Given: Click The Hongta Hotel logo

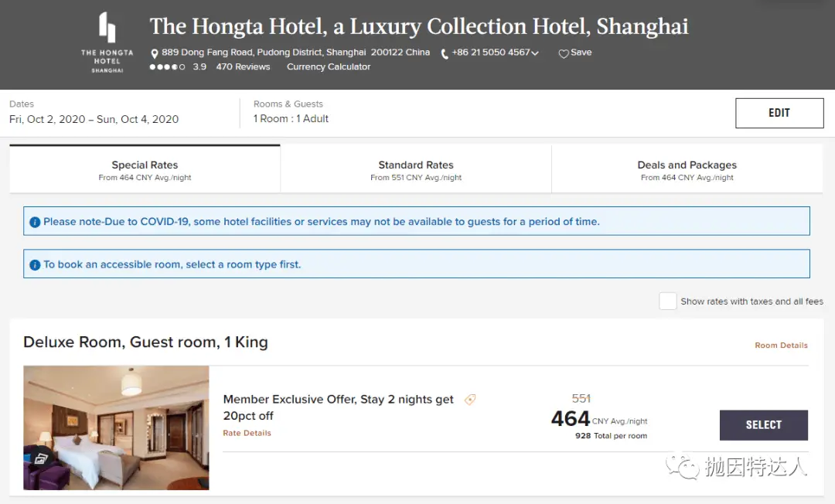Looking at the screenshot, I should (107, 43).
